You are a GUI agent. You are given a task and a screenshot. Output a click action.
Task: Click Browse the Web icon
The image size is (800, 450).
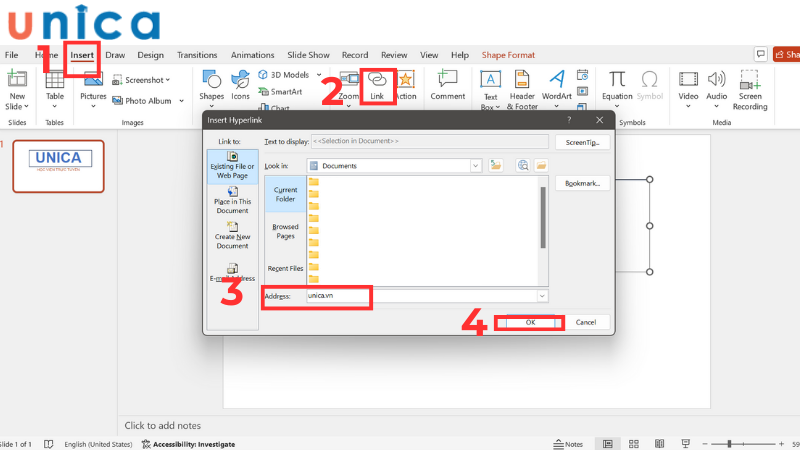[x=522, y=165]
